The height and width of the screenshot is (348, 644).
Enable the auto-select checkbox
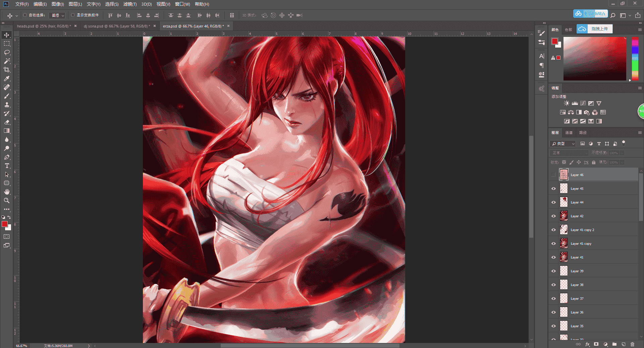pyautogui.click(x=25, y=15)
